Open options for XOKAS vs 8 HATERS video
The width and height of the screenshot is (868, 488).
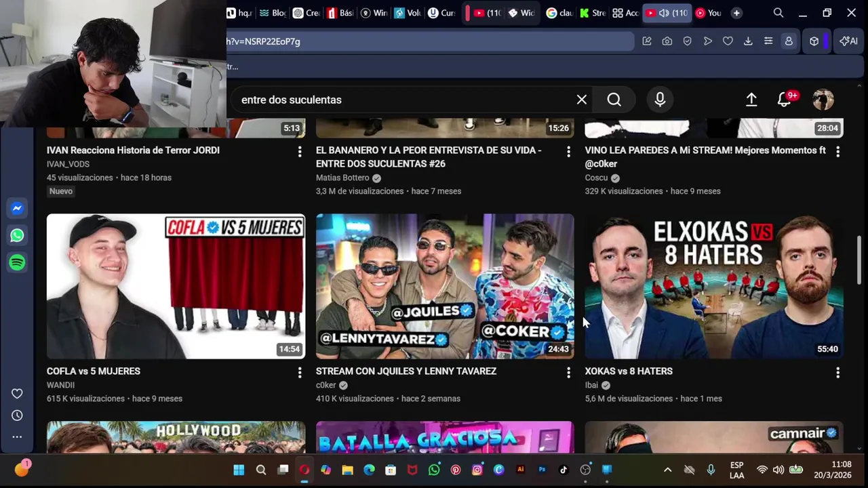coord(837,373)
